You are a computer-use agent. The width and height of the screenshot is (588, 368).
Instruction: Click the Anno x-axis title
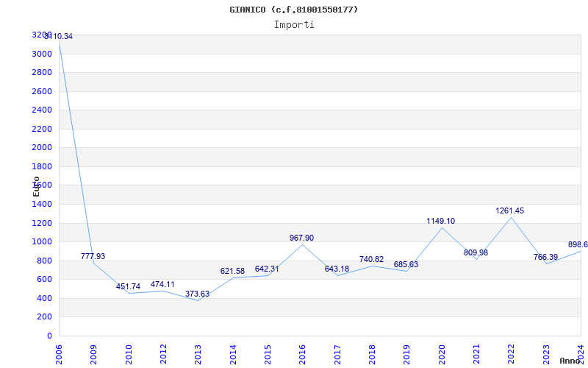pos(570,361)
